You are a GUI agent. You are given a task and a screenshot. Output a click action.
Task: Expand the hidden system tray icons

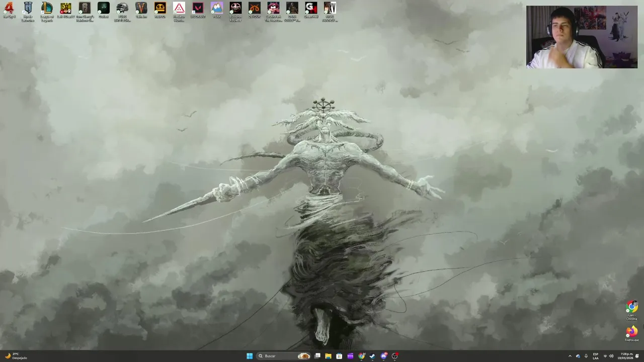570,356
